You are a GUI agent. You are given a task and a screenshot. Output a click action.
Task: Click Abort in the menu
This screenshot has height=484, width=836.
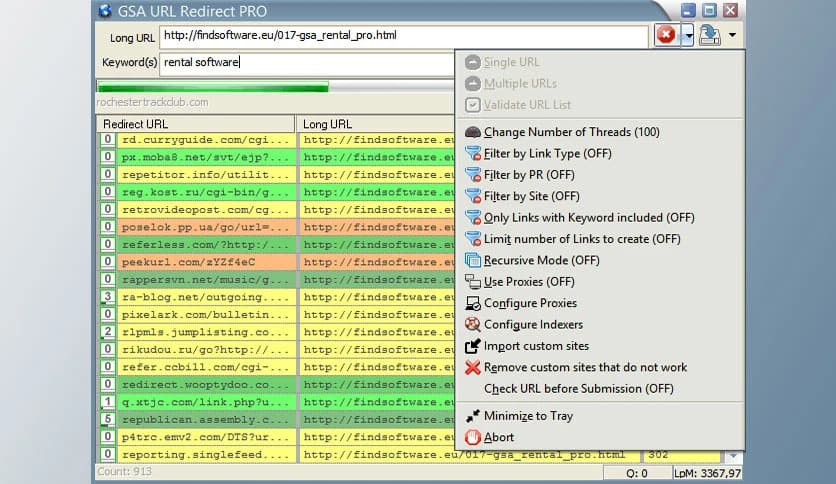pyautogui.click(x=600, y=437)
